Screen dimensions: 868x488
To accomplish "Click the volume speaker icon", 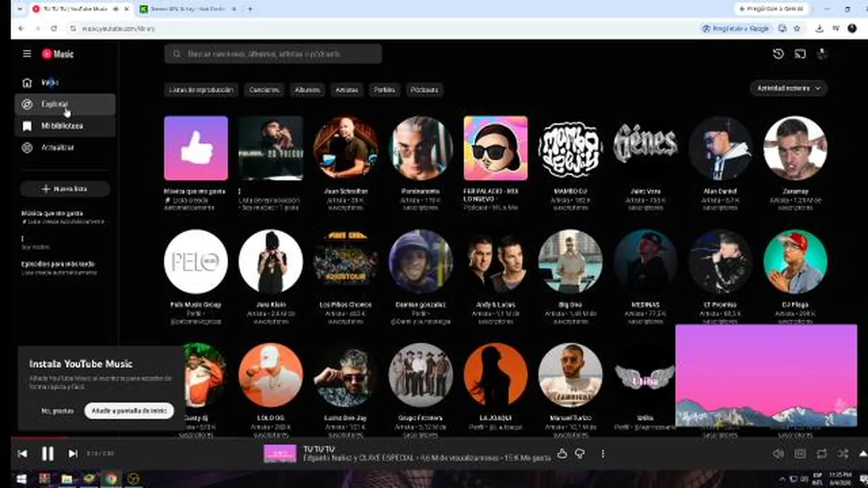I will 778,453.
